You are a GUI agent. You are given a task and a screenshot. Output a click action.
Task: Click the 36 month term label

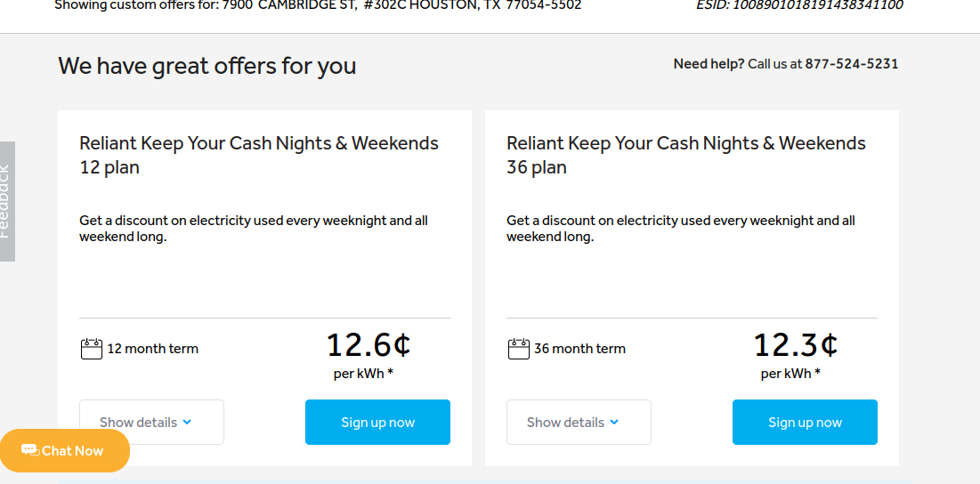click(x=579, y=349)
